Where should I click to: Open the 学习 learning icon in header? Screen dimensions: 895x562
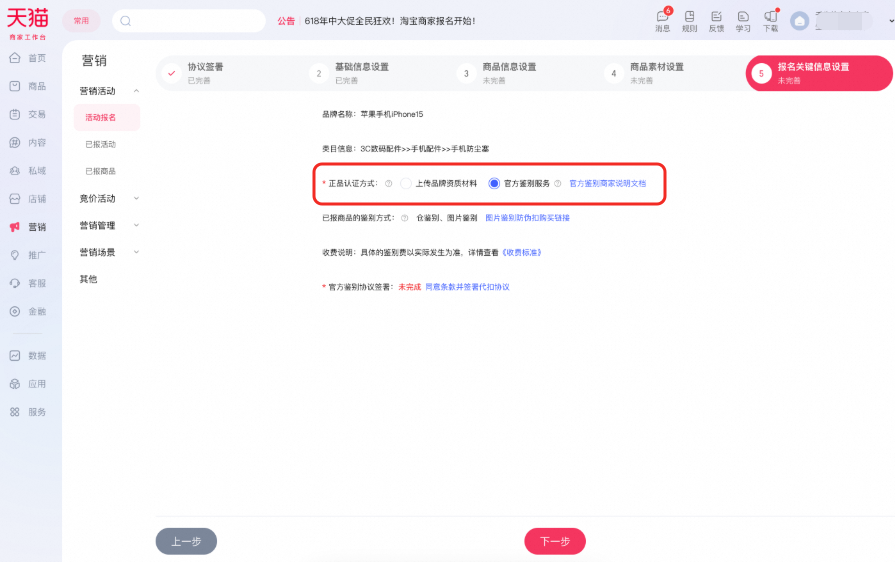click(743, 17)
